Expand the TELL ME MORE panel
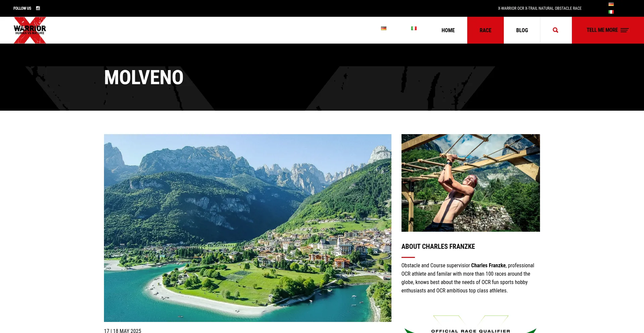This screenshot has width=644, height=333. [x=608, y=30]
